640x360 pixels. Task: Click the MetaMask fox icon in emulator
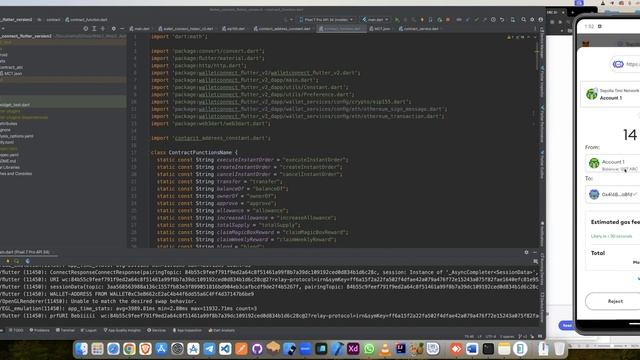click(586, 44)
